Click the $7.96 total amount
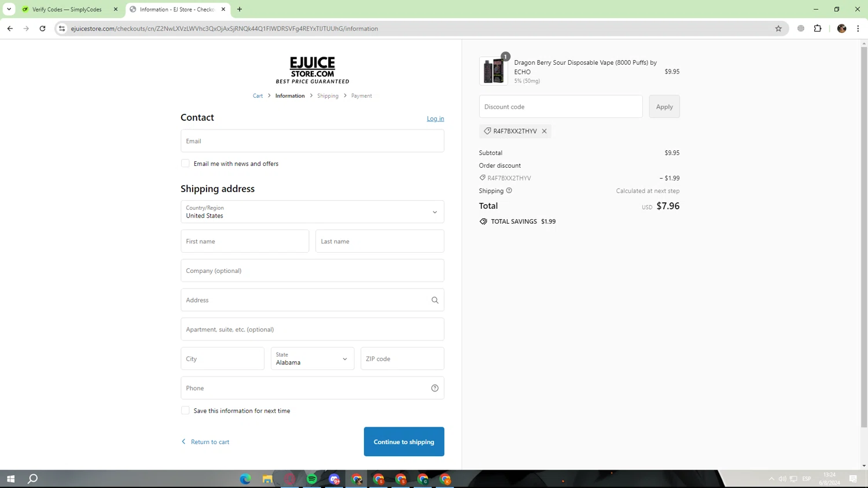 668,206
